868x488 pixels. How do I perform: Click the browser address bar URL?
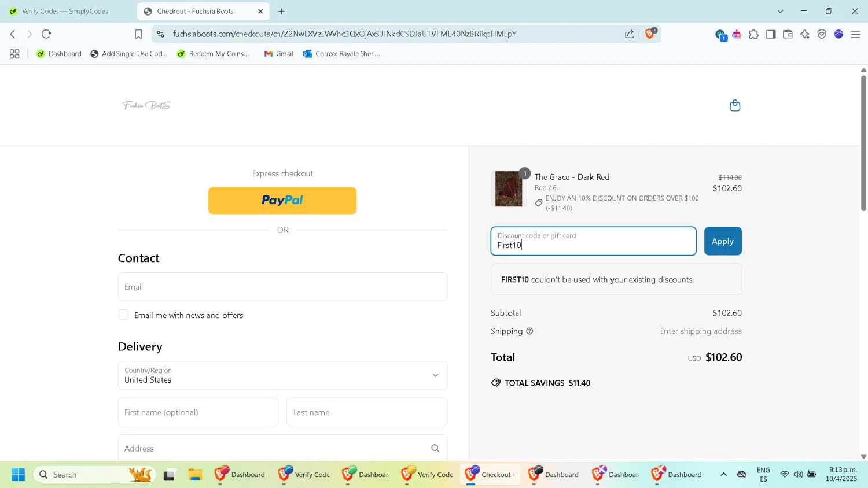(x=344, y=34)
